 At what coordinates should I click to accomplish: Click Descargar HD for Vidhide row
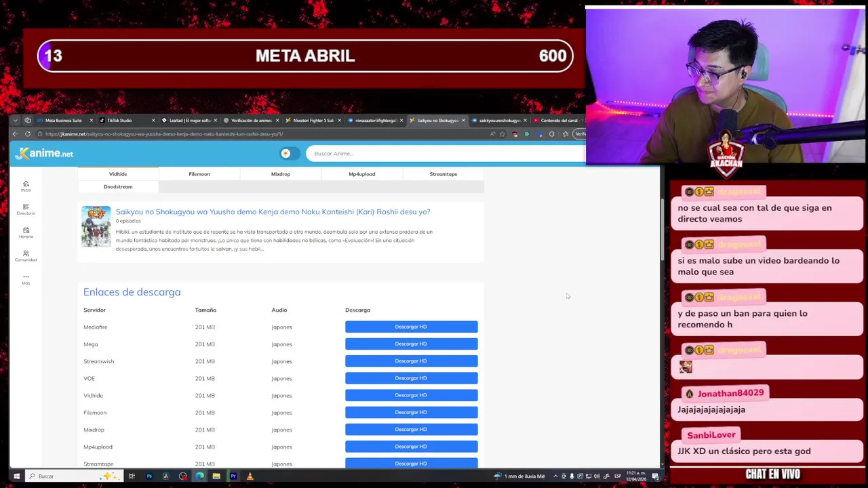click(x=411, y=395)
